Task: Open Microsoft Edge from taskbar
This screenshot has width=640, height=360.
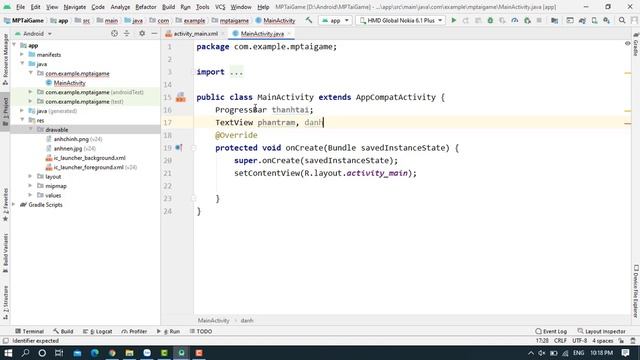Action: point(95,353)
